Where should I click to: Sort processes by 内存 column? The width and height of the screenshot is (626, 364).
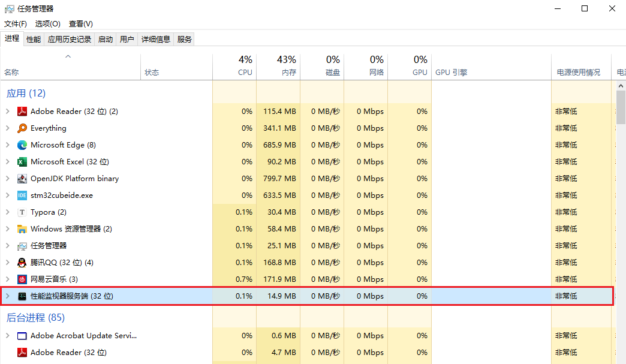278,67
